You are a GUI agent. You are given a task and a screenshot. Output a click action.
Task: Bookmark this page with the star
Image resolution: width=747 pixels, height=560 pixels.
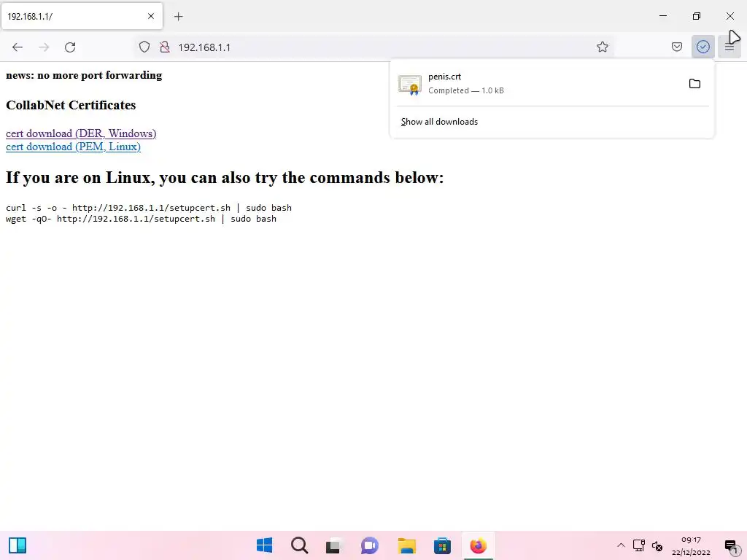tap(602, 47)
